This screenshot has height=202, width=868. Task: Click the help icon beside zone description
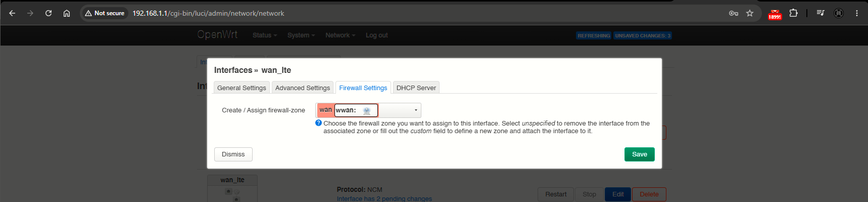pyautogui.click(x=318, y=123)
